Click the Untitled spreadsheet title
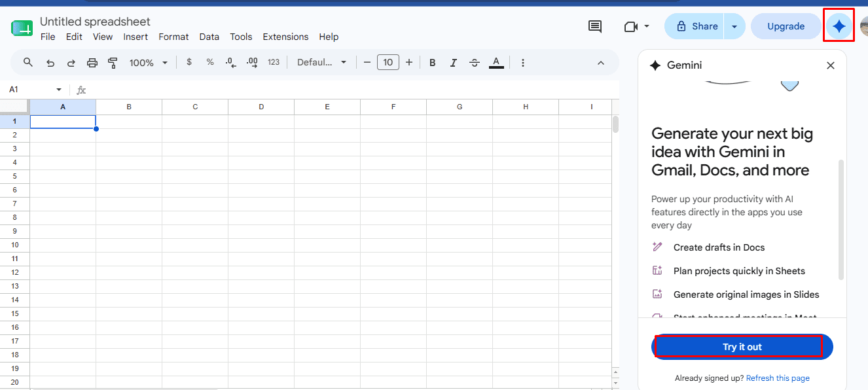The image size is (868, 390). [x=95, y=22]
